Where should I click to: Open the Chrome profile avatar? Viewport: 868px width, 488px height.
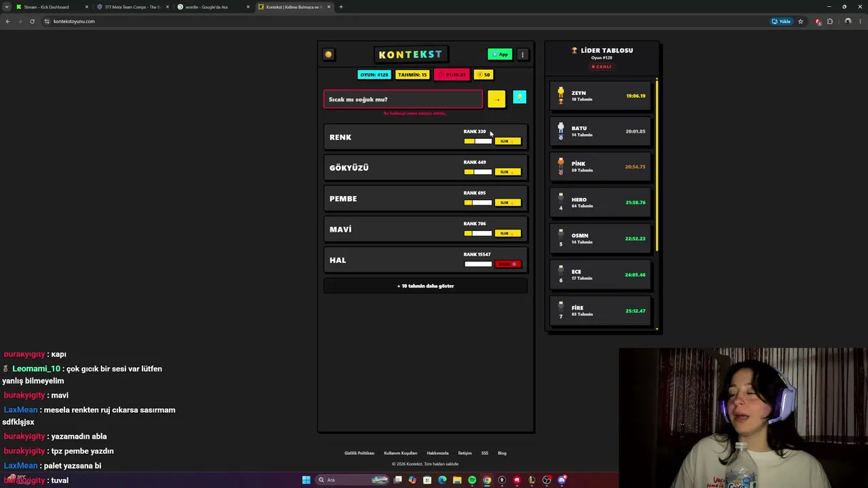[848, 21]
